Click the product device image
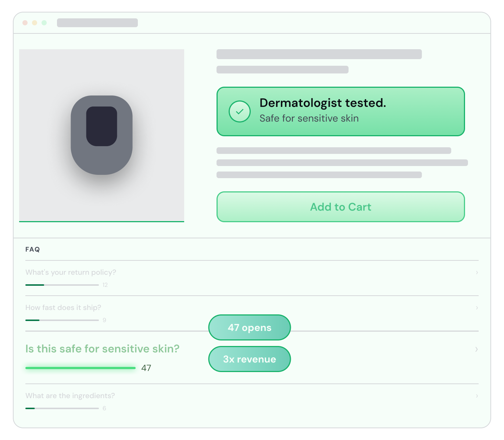 [101, 135]
